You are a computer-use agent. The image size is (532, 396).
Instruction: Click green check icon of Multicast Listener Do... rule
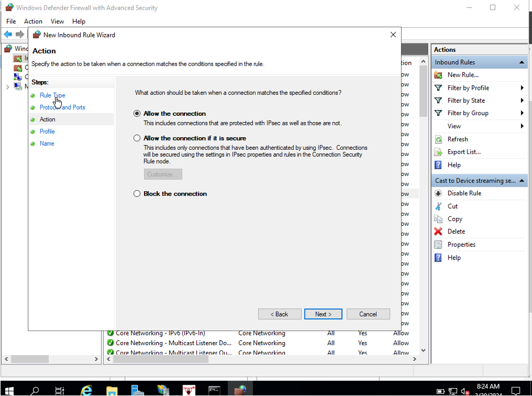point(110,343)
